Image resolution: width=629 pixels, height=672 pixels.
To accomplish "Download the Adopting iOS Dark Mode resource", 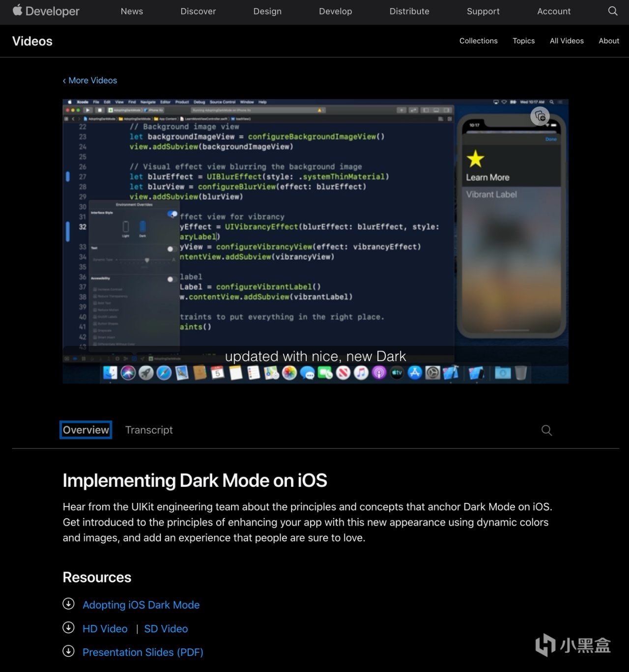I will pyautogui.click(x=141, y=605).
